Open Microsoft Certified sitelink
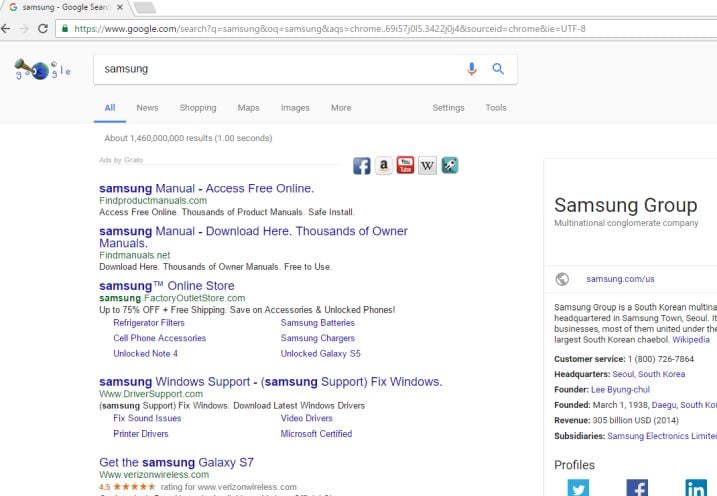The image size is (717, 496). 316,434
